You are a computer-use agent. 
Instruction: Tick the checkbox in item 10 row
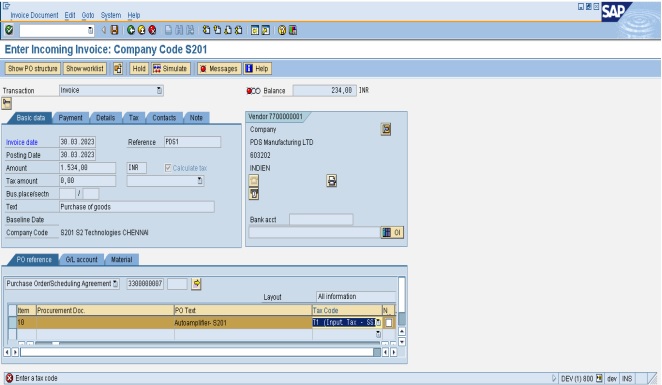point(389,323)
